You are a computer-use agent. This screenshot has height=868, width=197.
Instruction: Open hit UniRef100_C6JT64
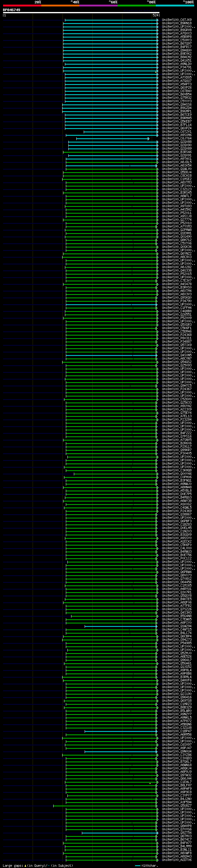(x=177, y=139)
